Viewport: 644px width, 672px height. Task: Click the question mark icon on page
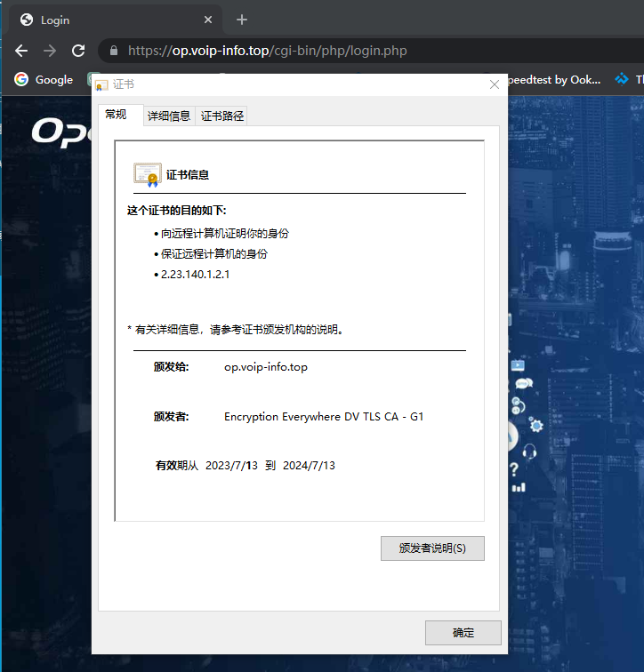[514, 469]
